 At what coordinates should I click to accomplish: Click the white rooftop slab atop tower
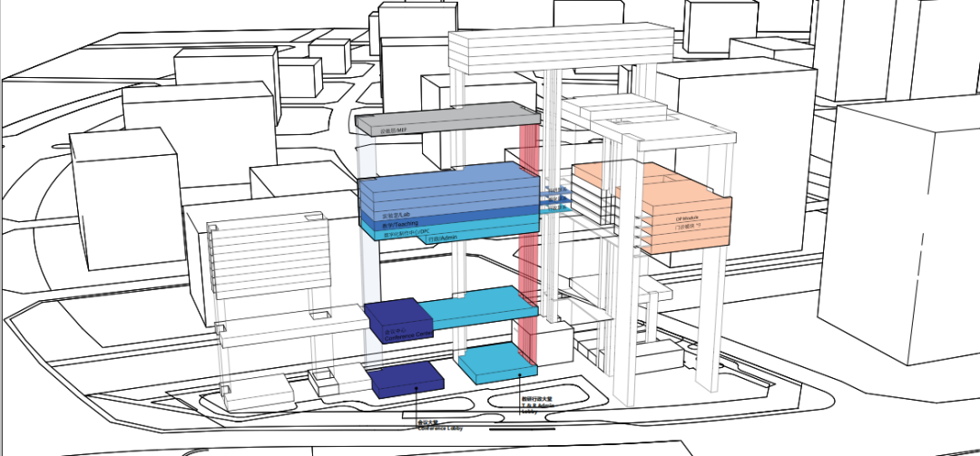[563, 50]
